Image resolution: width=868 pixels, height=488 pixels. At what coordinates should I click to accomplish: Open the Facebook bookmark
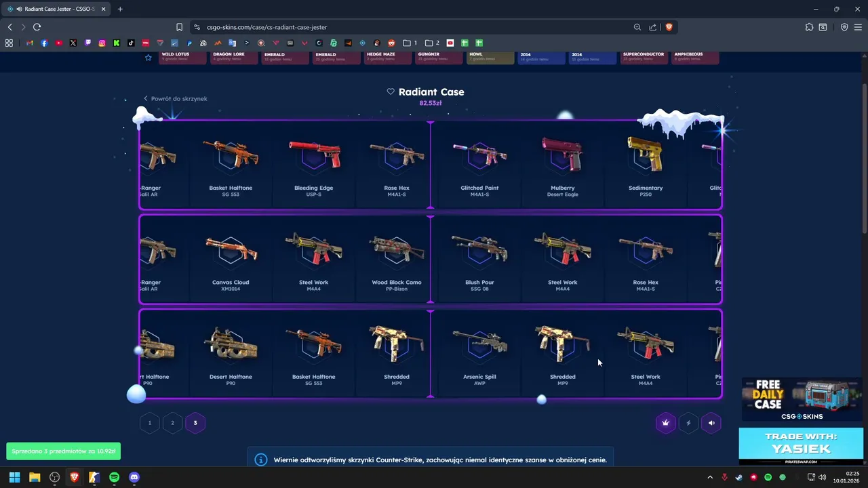coord(44,43)
